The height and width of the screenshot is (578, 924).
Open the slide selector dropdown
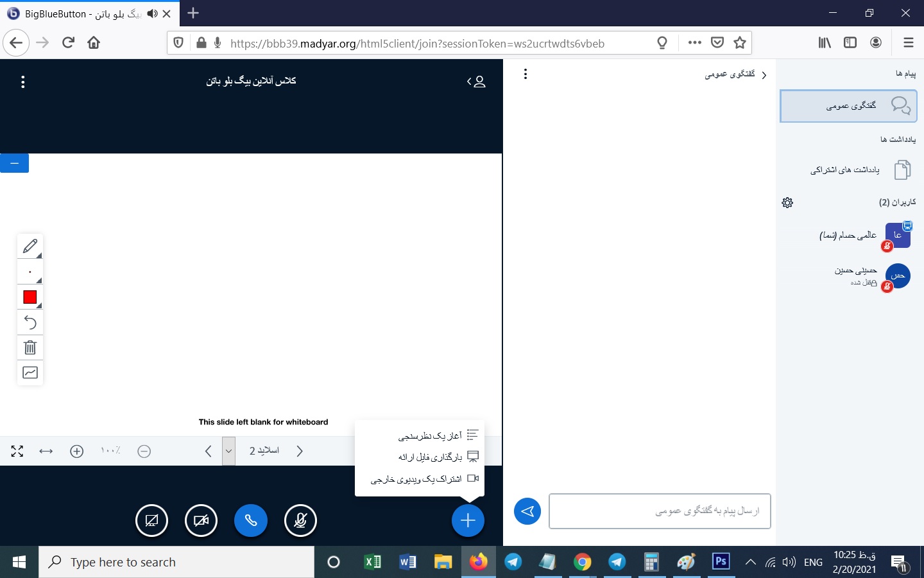(x=228, y=451)
